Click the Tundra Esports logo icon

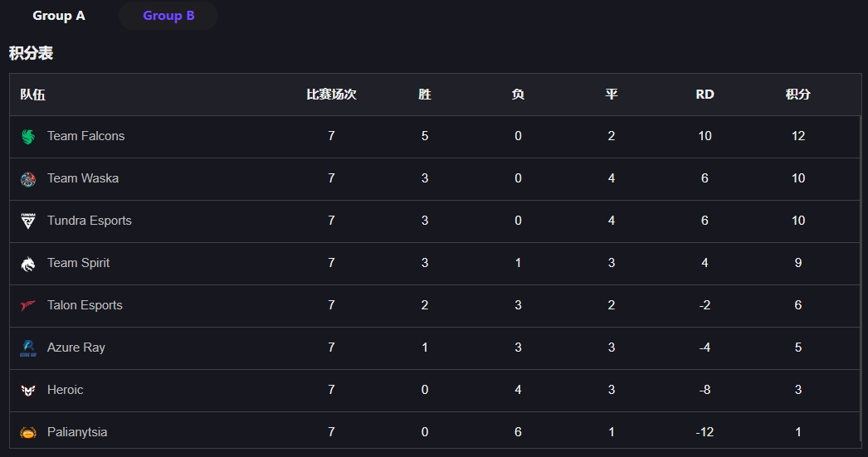point(28,221)
